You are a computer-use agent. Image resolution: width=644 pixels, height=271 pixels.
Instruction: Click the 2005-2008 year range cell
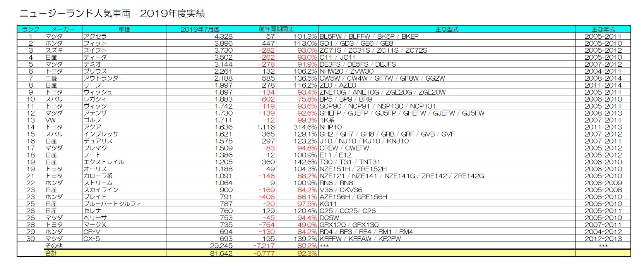tap(603, 190)
